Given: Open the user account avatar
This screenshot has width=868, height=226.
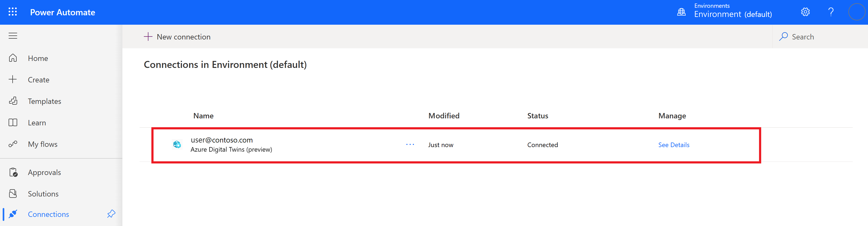Looking at the screenshot, I should coord(856,12).
